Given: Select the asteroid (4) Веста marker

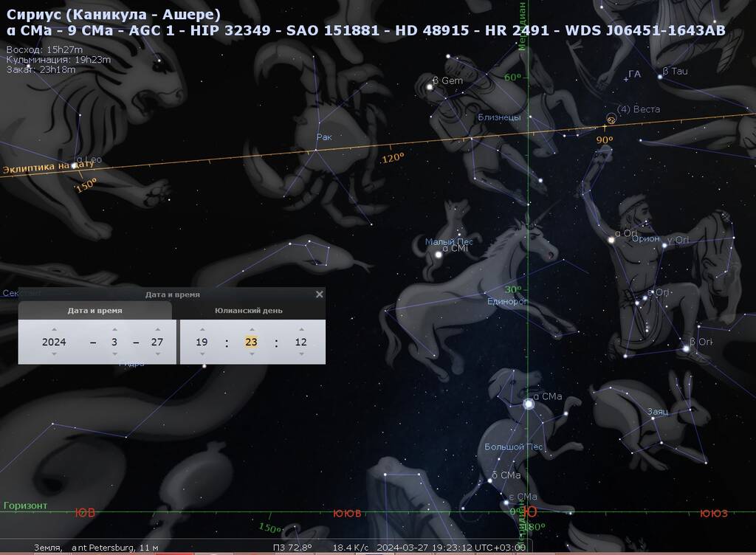Looking at the screenshot, I should point(611,119).
